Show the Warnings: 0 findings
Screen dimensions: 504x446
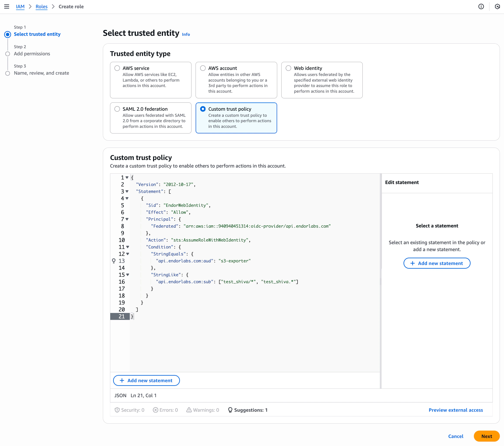click(x=203, y=410)
